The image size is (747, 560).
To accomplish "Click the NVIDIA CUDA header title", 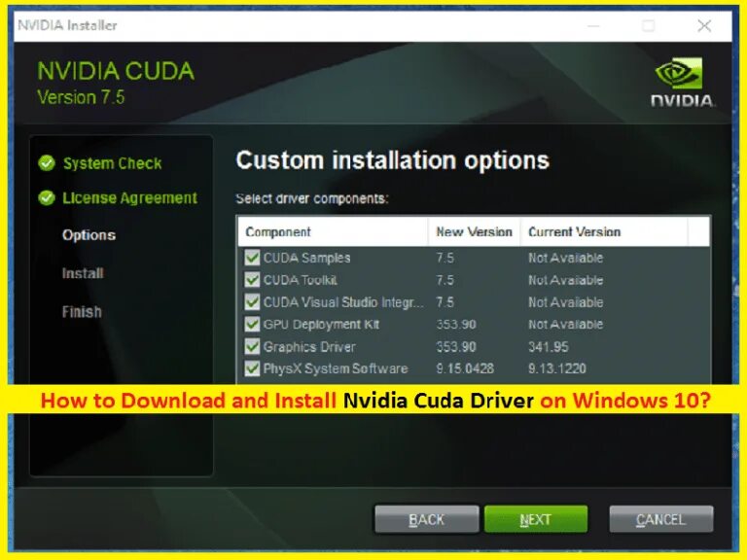I will tap(116, 71).
